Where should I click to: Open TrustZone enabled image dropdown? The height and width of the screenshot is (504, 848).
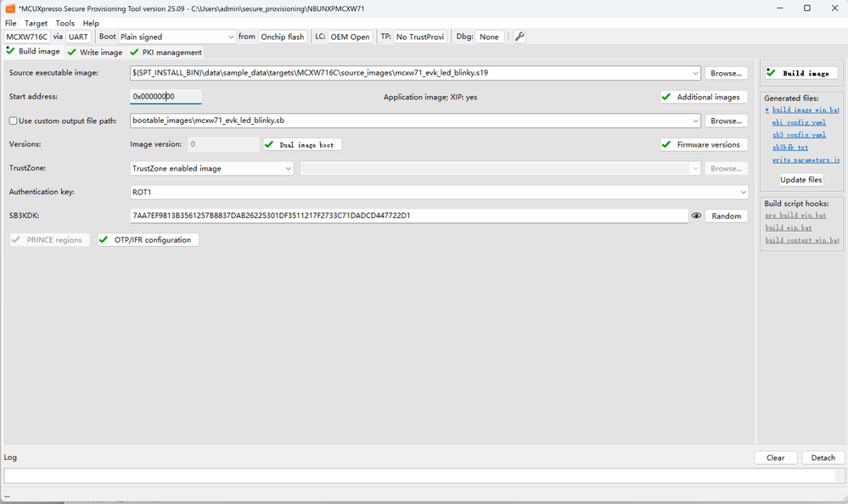(x=211, y=169)
